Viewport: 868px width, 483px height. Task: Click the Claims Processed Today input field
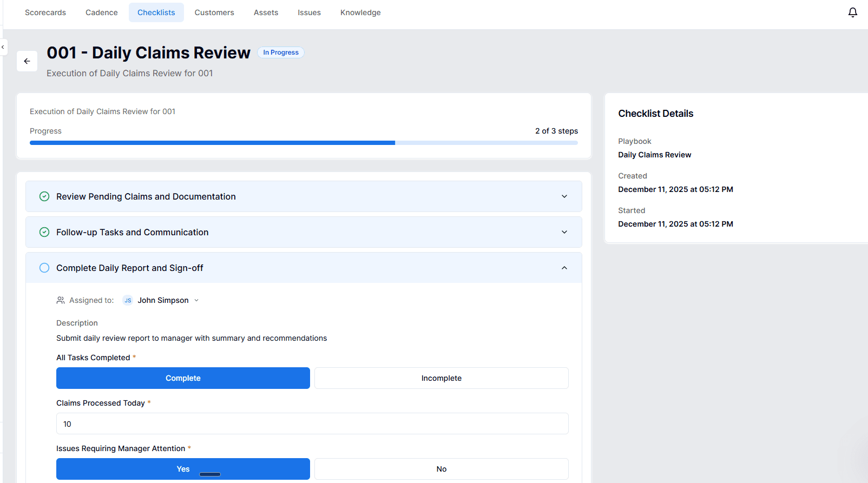point(312,424)
